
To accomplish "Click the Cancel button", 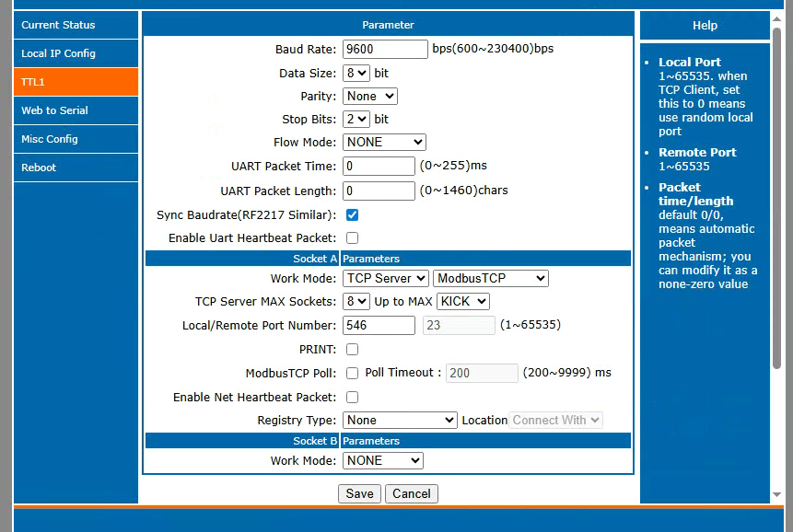I will [x=411, y=493].
